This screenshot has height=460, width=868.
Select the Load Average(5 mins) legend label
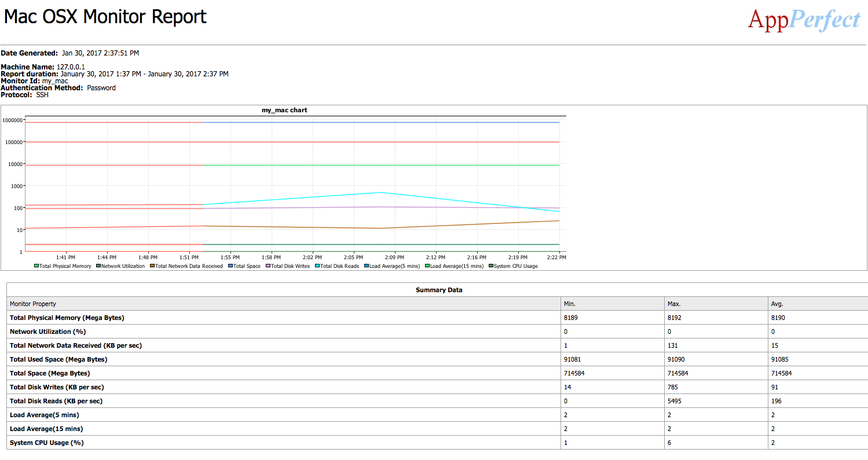pyautogui.click(x=395, y=266)
